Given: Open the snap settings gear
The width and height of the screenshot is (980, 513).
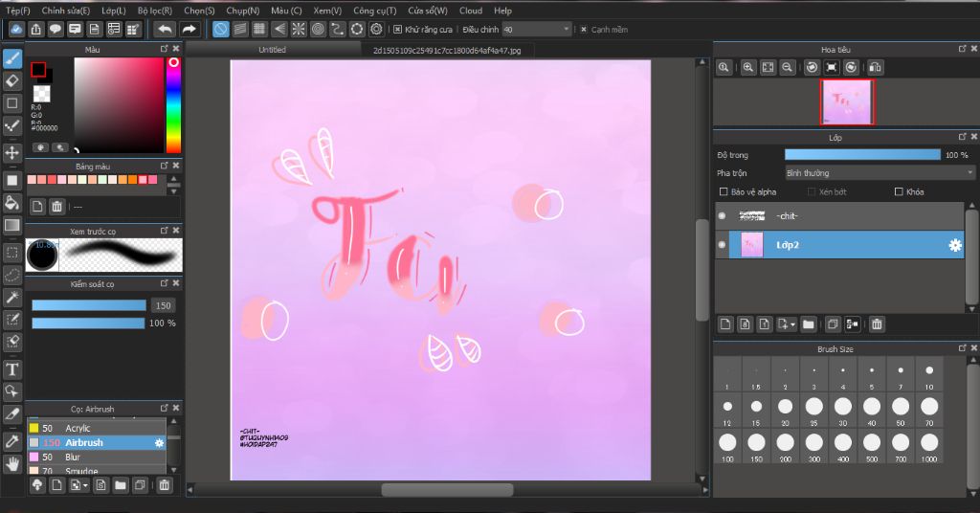Looking at the screenshot, I should [x=376, y=29].
